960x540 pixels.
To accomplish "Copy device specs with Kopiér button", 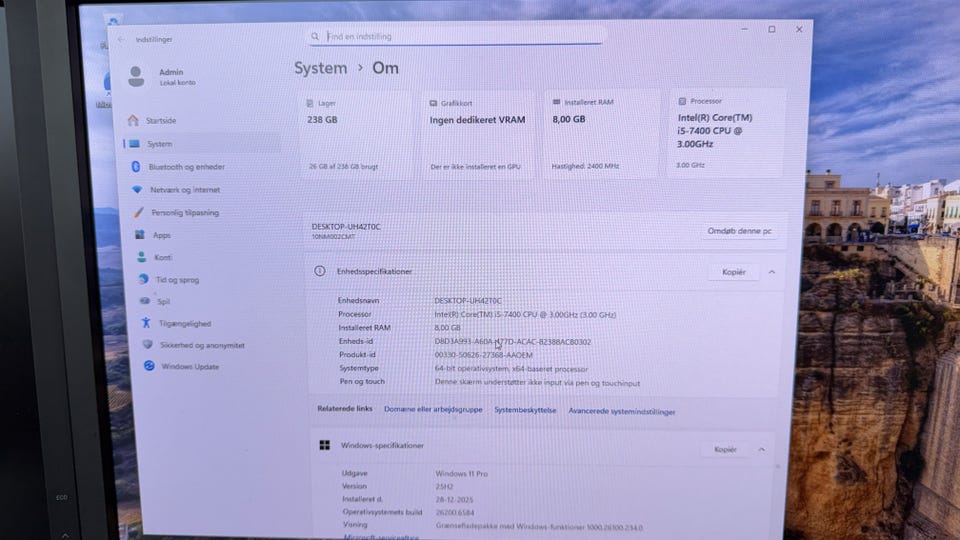I will (733, 272).
